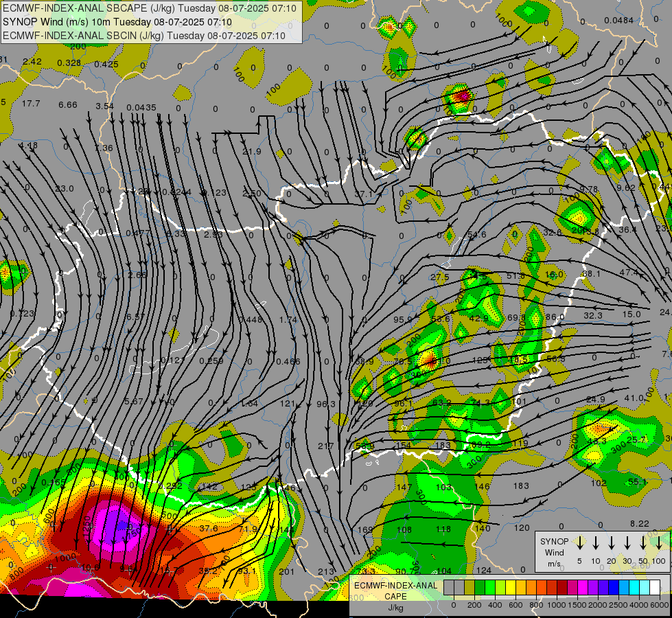Screen dimensions: 672x618
Task: Click the map value '37.6'
Action: point(209,528)
